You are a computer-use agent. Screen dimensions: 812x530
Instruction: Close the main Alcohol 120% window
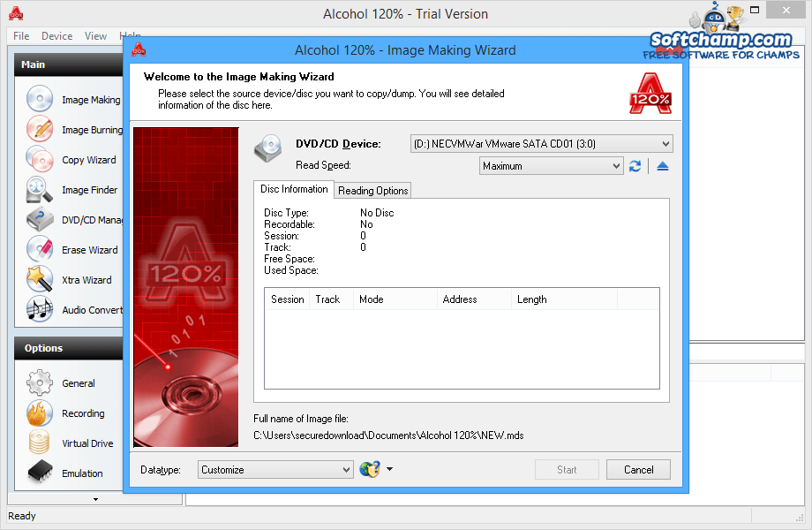786,10
